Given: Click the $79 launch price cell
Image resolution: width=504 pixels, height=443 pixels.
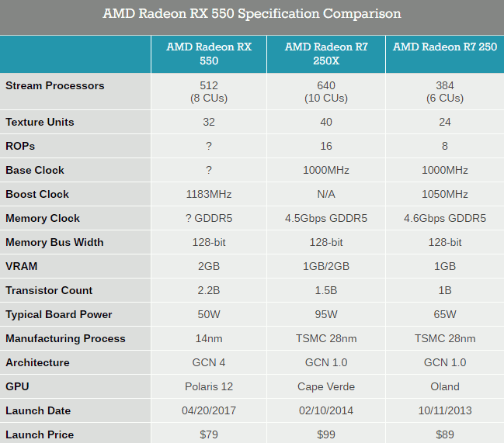Looking at the screenshot, I should click(209, 434).
